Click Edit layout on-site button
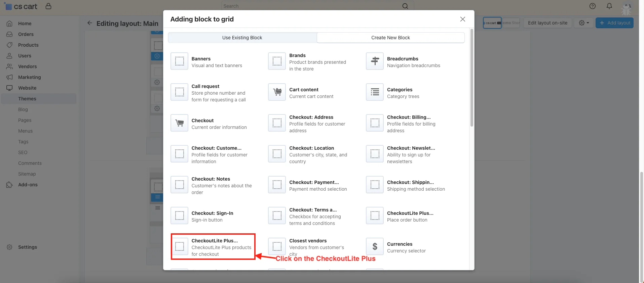644x283 pixels. click(x=547, y=23)
